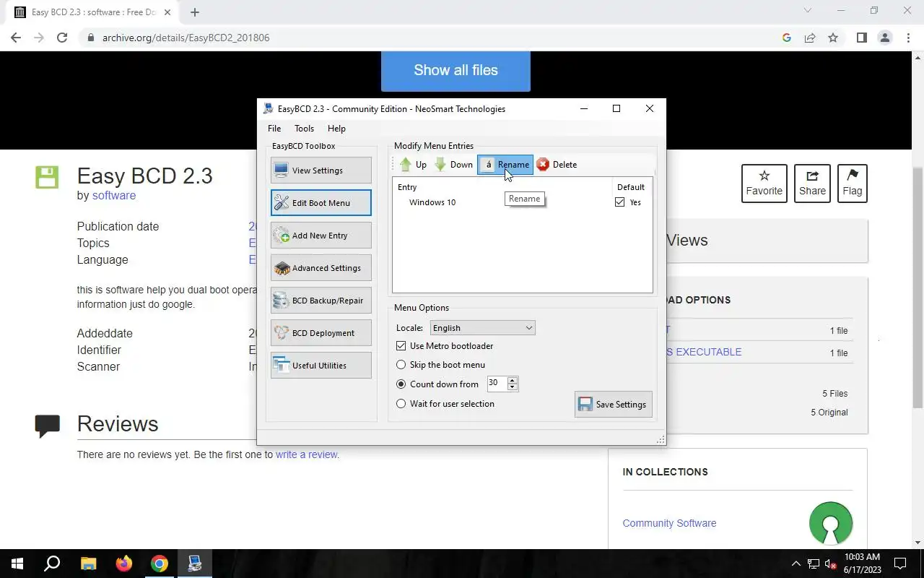Reload the archive.org page

(x=62, y=38)
